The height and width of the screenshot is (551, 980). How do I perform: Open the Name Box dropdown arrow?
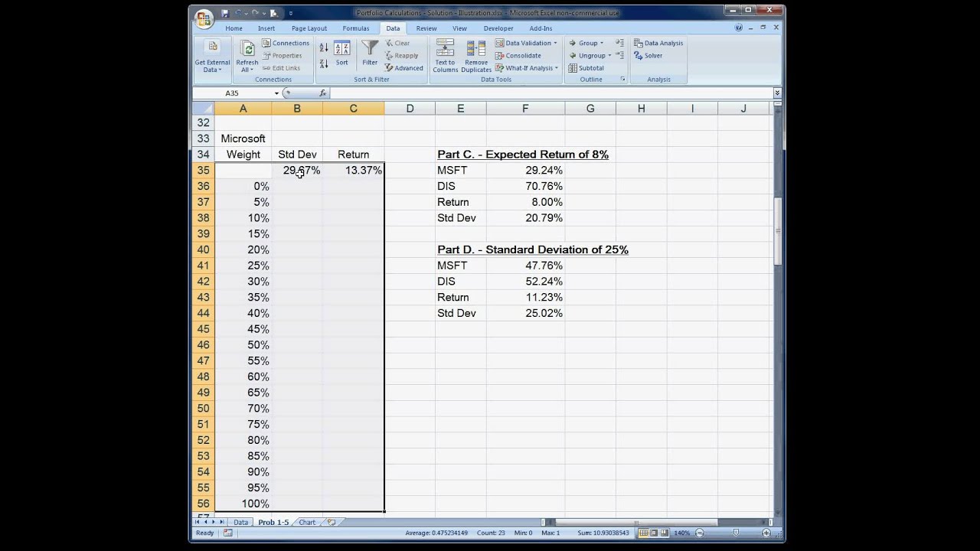pyautogui.click(x=276, y=93)
